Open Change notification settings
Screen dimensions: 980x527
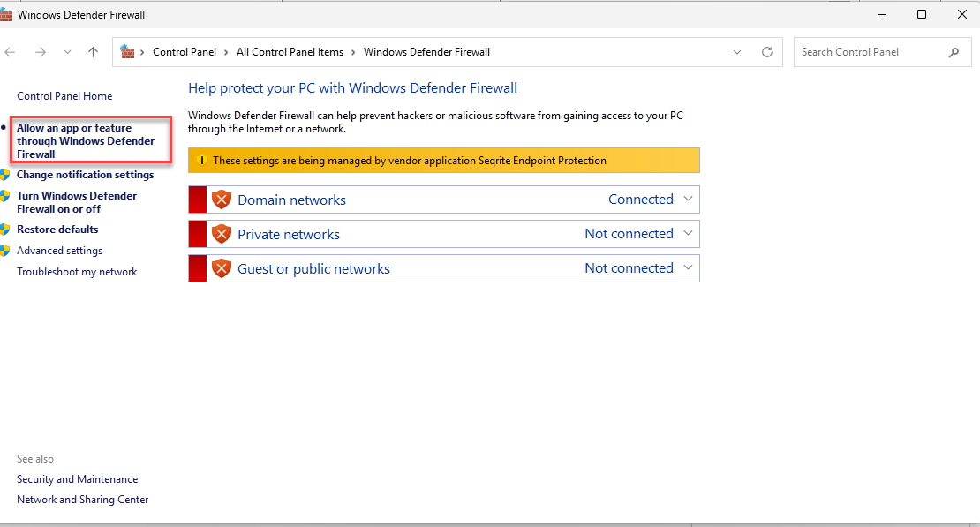point(85,175)
